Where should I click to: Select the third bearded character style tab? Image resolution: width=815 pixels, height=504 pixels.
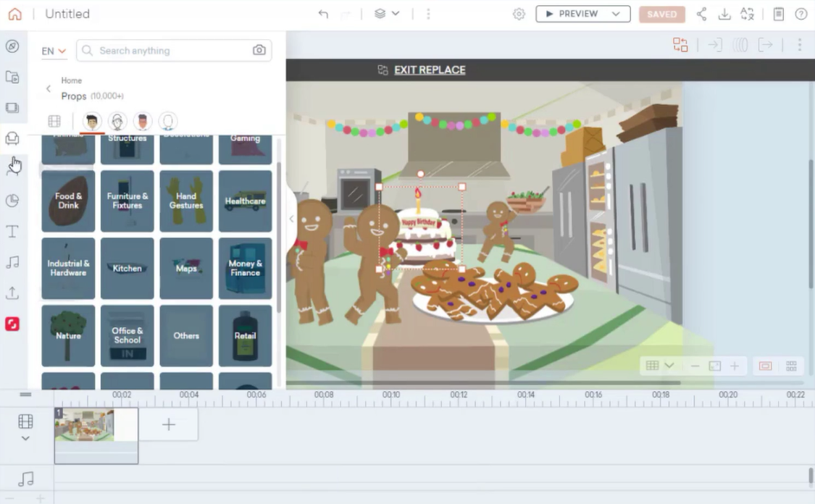(143, 122)
